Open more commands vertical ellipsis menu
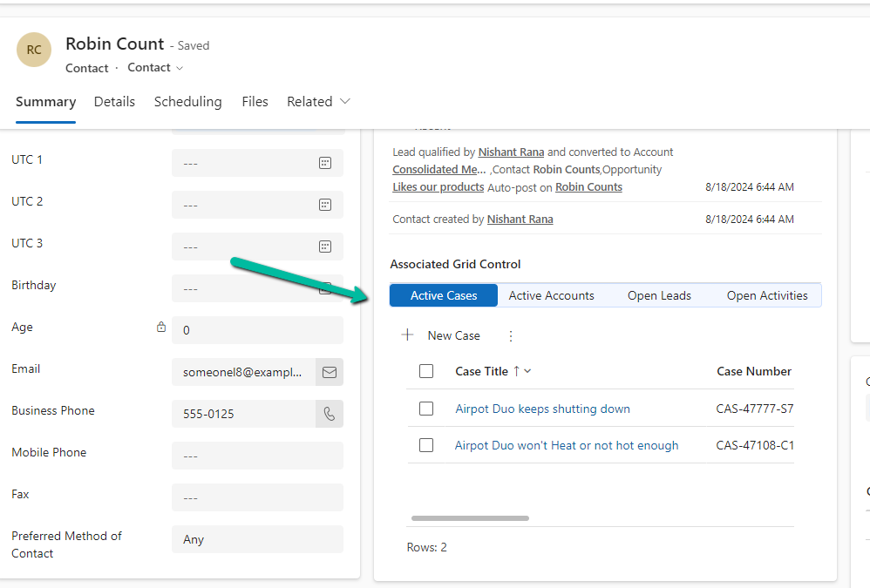This screenshot has width=870, height=588. click(511, 335)
